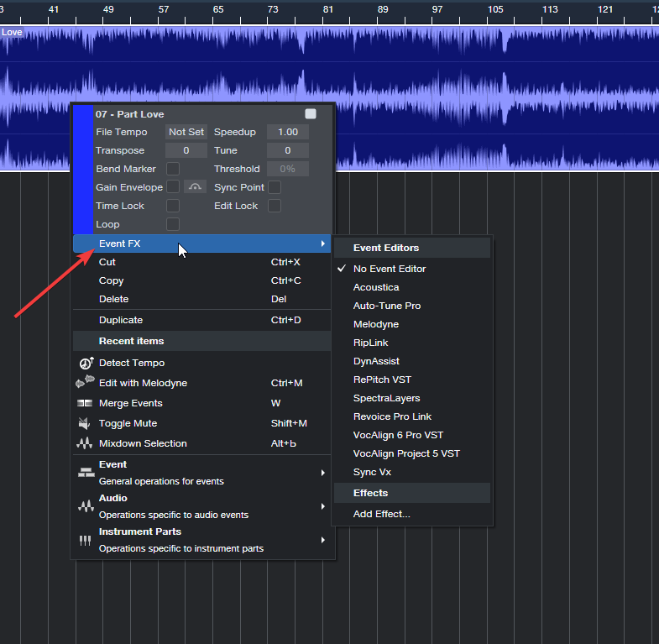This screenshot has height=644, width=659.
Task: Choose Sync Vx event editor
Action: [x=412, y=472]
